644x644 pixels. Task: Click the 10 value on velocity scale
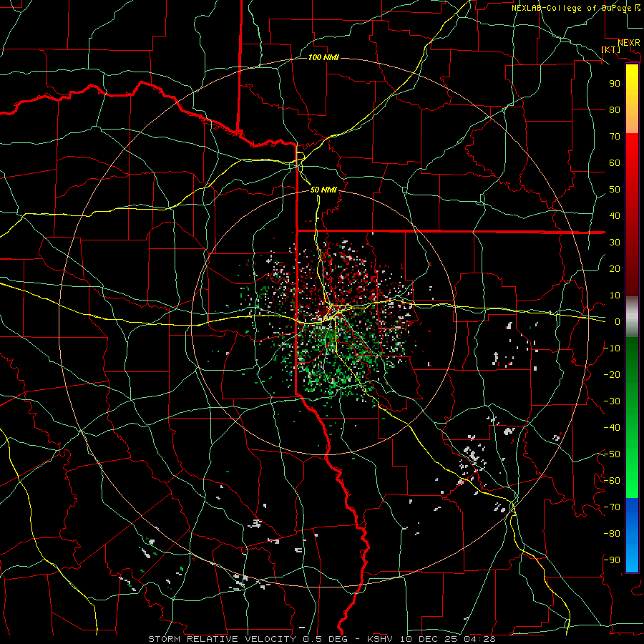(x=615, y=296)
